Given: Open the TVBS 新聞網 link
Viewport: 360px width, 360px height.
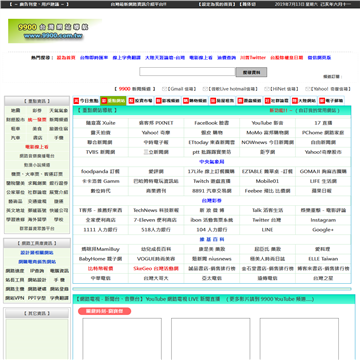Looking at the screenshot, I should point(101,152).
